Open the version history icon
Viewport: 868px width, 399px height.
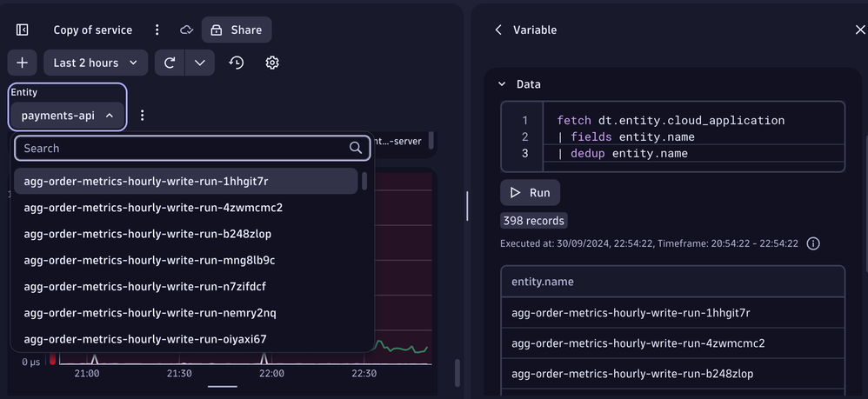pos(236,63)
